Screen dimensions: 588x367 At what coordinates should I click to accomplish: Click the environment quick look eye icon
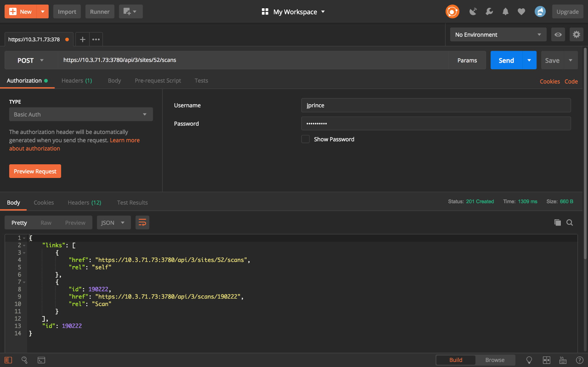click(x=558, y=35)
